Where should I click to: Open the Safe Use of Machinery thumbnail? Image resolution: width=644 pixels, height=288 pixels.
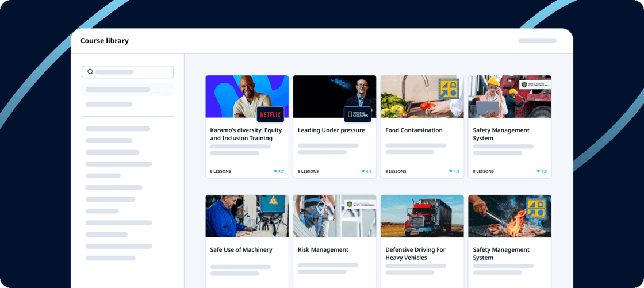(247, 216)
